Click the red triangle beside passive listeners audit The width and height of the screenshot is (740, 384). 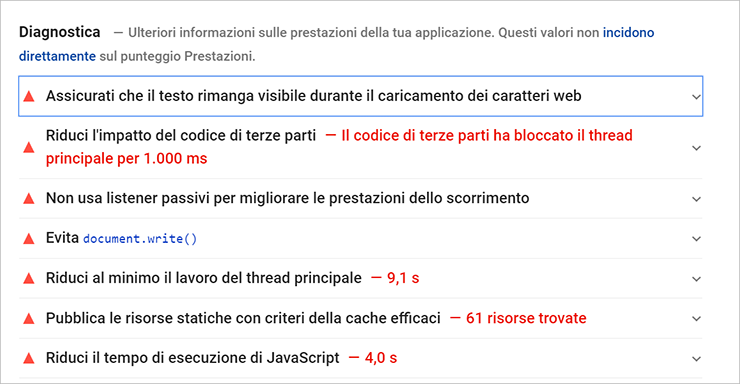[x=29, y=199]
